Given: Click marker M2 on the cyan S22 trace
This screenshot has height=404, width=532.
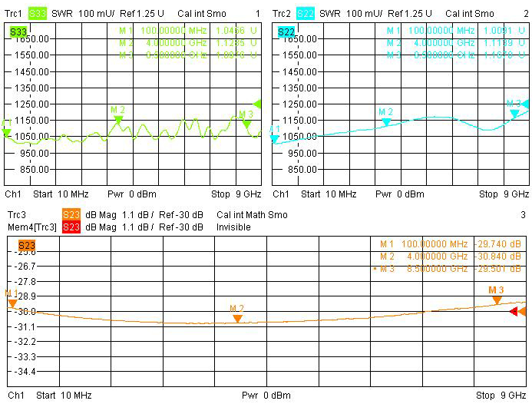Looking at the screenshot, I should pos(386,121).
